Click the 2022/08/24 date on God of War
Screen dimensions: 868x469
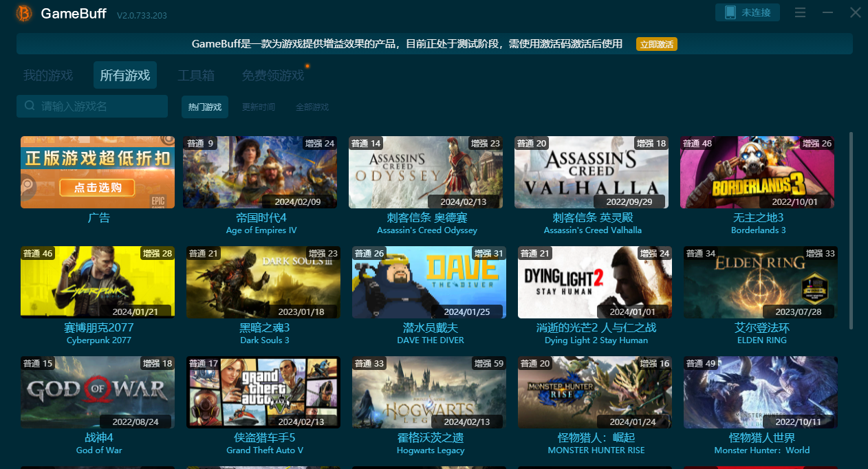coord(135,422)
